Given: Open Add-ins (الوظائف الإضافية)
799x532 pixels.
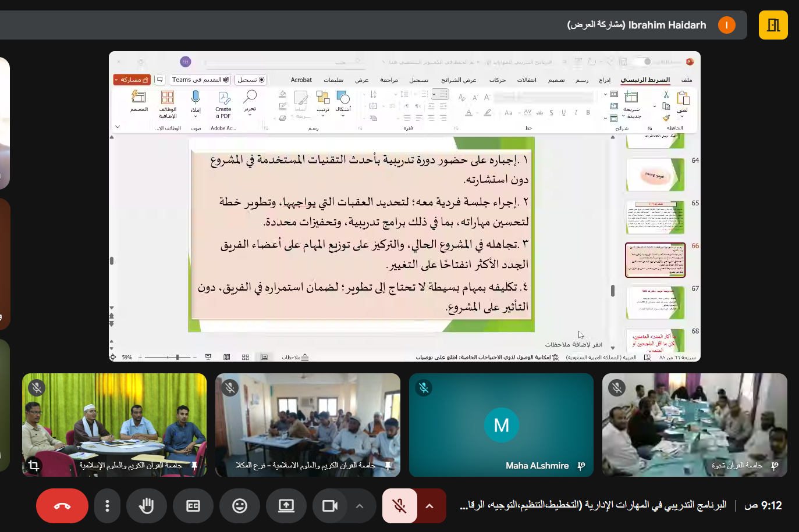Looking at the screenshot, I should (168, 105).
